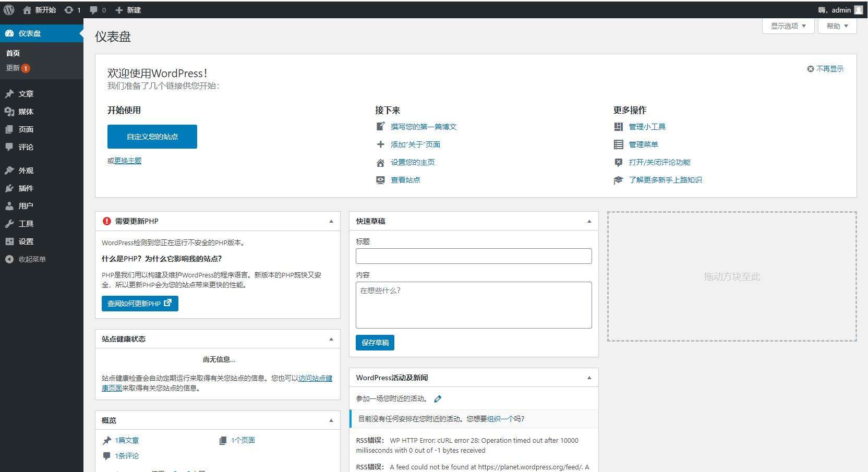Click the red PHP warning icon

tap(107, 221)
